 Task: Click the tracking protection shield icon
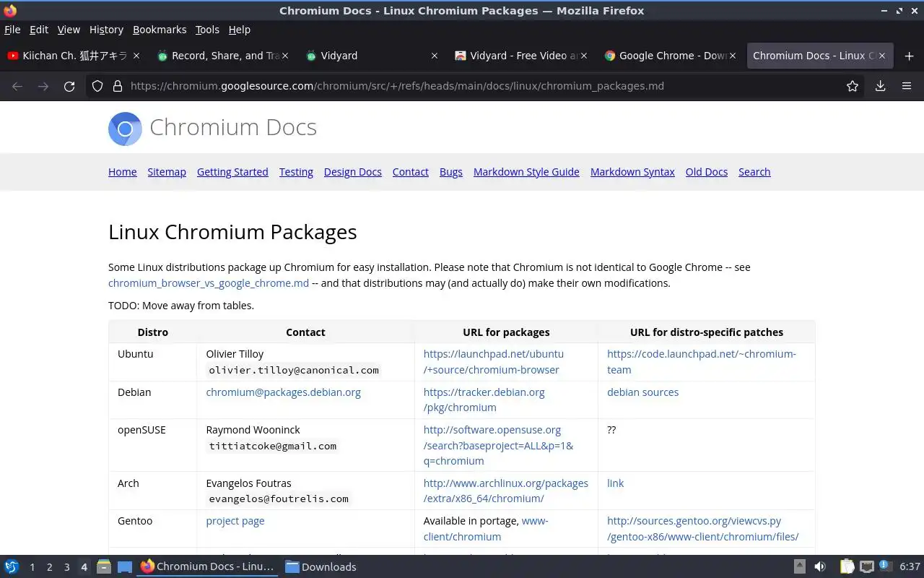coord(97,86)
